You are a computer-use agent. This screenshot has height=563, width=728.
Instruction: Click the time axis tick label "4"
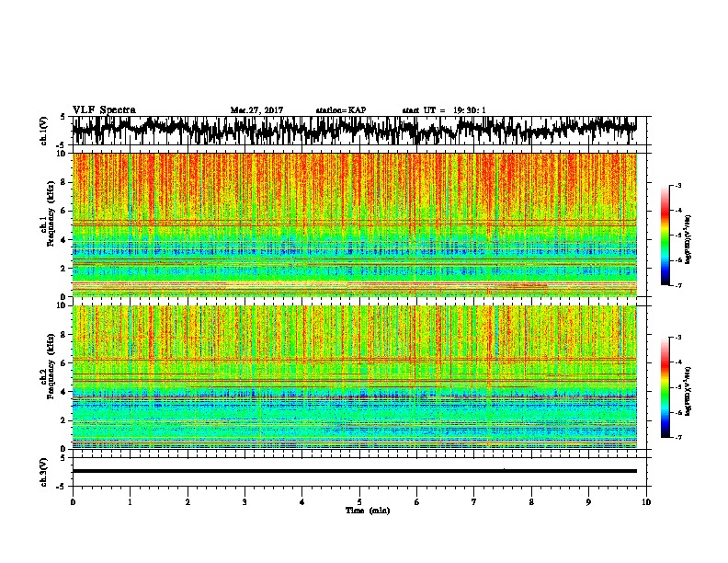tap(302, 502)
